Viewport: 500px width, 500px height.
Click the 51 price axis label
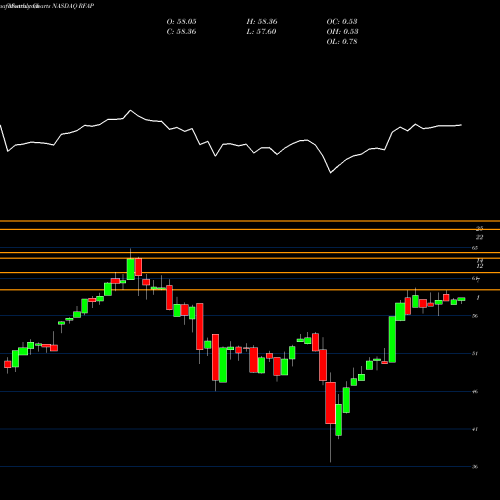coord(475,353)
